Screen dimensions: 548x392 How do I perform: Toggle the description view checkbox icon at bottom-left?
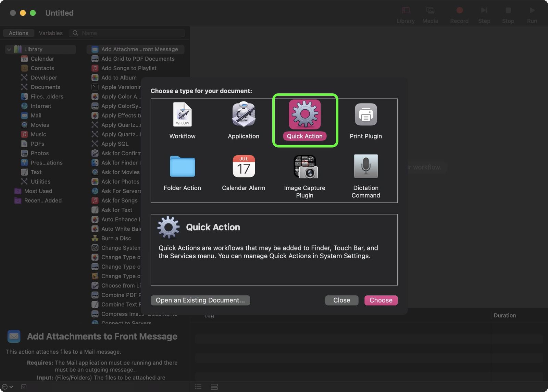click(24, 387)
